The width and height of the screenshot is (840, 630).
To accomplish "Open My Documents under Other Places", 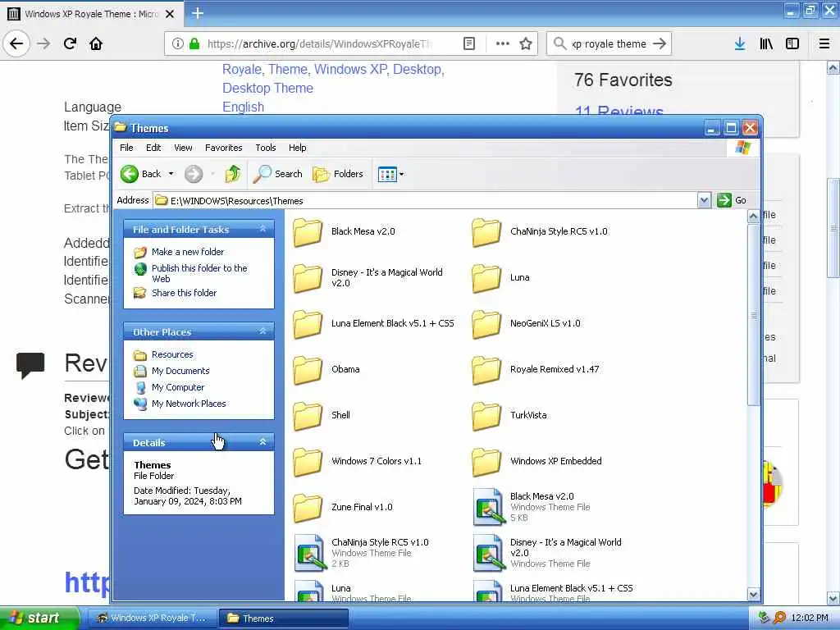I will (180, 371).
